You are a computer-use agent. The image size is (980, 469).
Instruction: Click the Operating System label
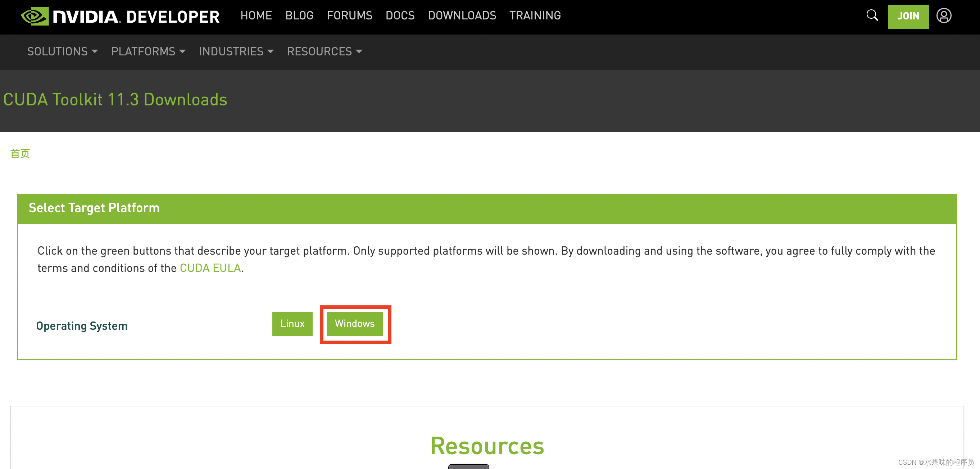point(82,326)
